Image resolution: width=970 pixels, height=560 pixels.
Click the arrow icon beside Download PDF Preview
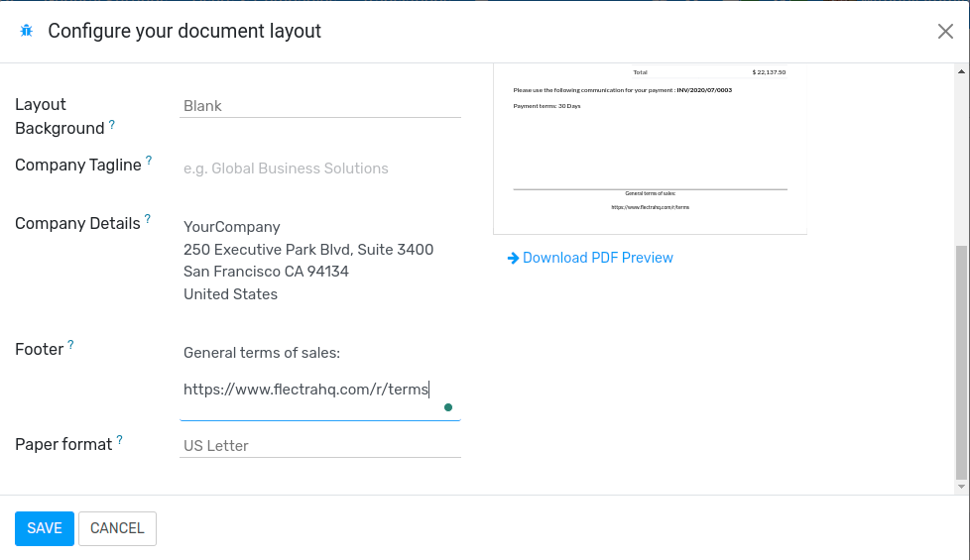point(513,258)
